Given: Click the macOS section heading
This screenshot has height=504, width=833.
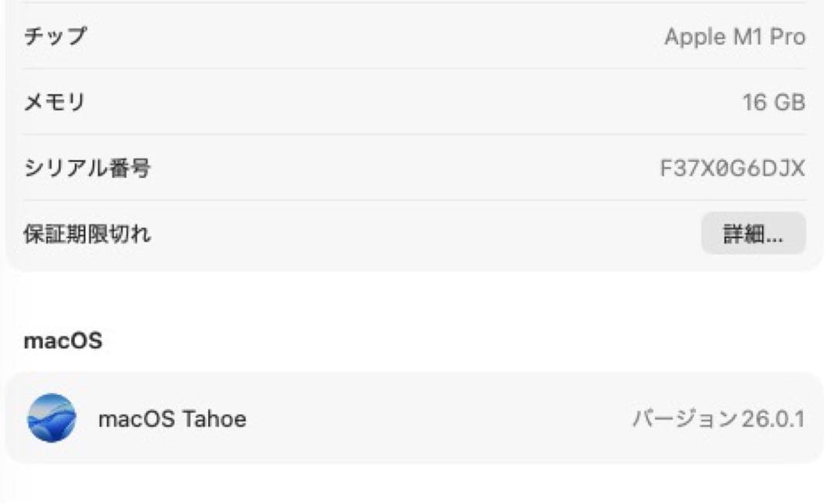Looking at the screenshot, I should [x=63, y=341].
